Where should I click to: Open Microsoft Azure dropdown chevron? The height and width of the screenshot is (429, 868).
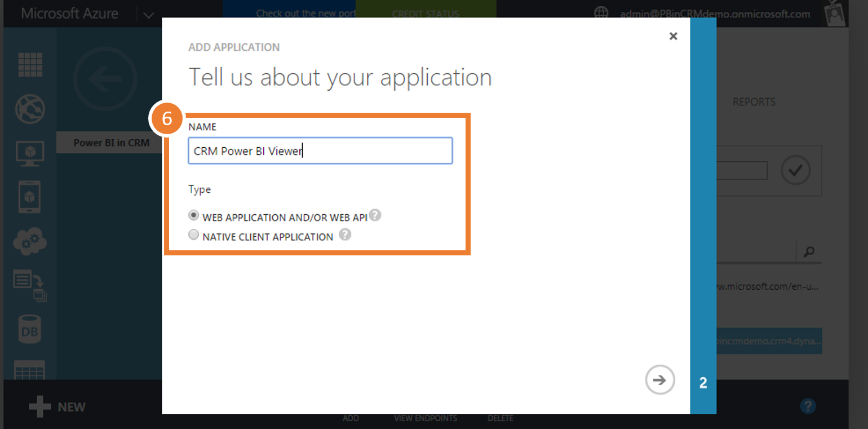[x=149, y=15]
